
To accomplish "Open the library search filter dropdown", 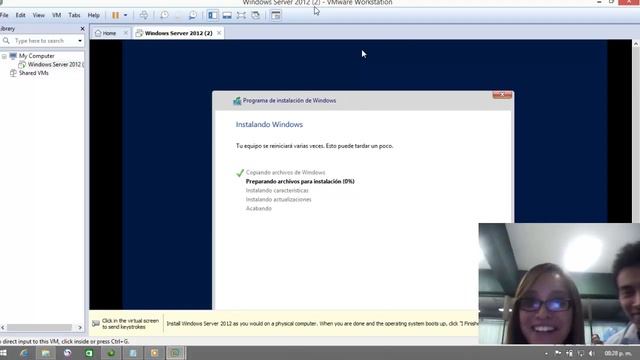I will point(80,41).
